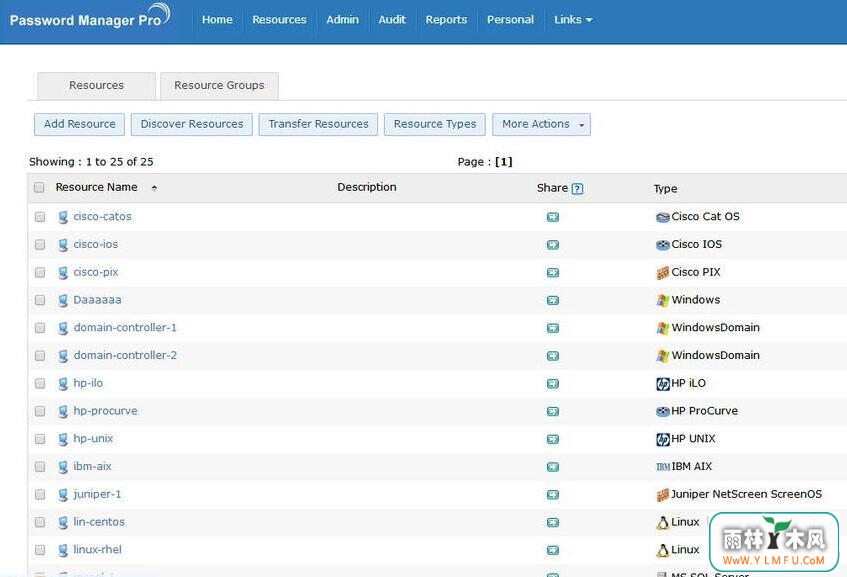Open the hp-unix resource link
Viewport: 847px width, 577px height.
[93, 439]
